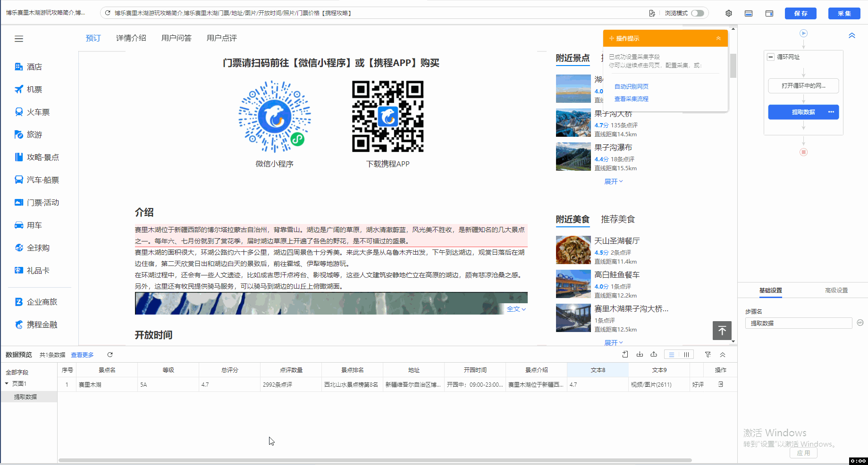Switch data preview to vertical column view
The height and width of the screenshot is (465, 868).
[686, 355]
